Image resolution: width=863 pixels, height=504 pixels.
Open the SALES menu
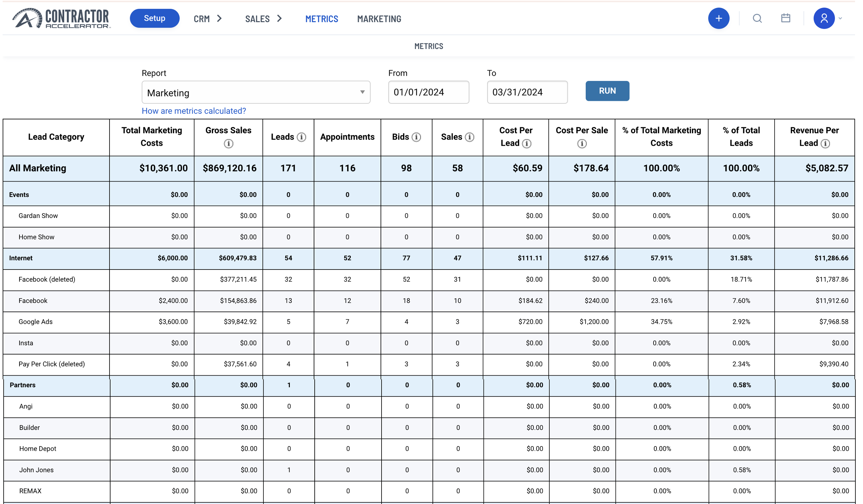tap(257, 19)
